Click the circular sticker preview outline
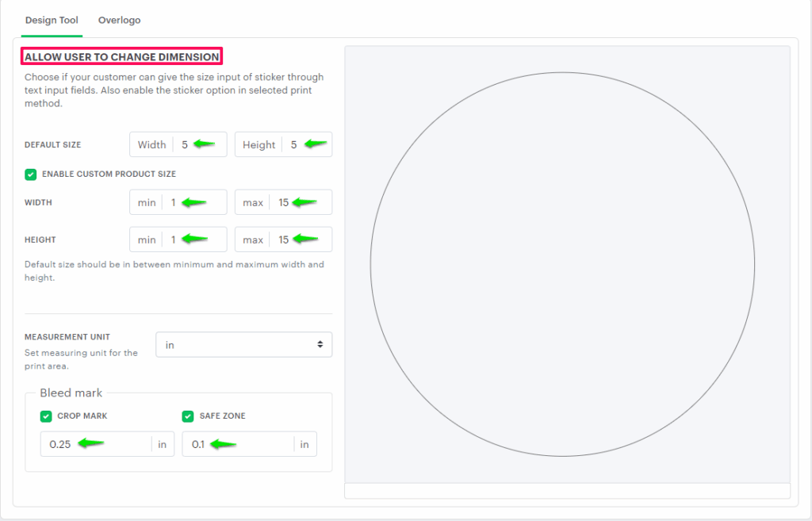This screenshot has height=521, width=812. (370, 264)
